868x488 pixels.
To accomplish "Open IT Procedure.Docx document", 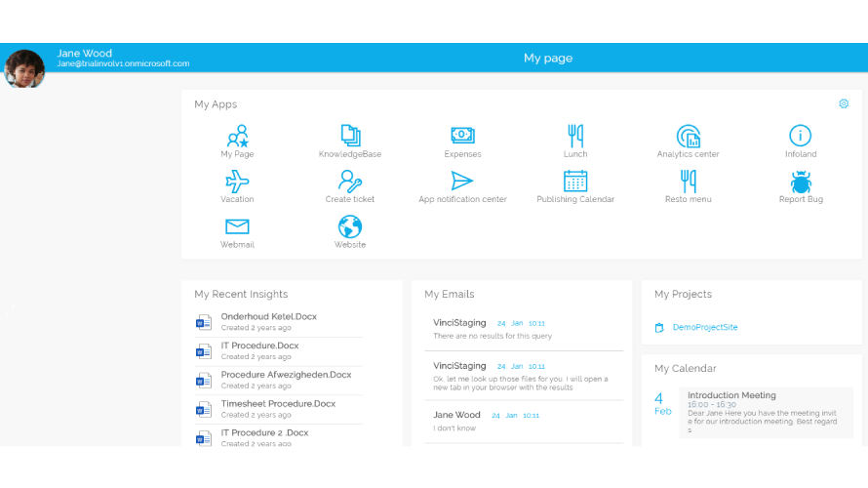I will [259, 346].
